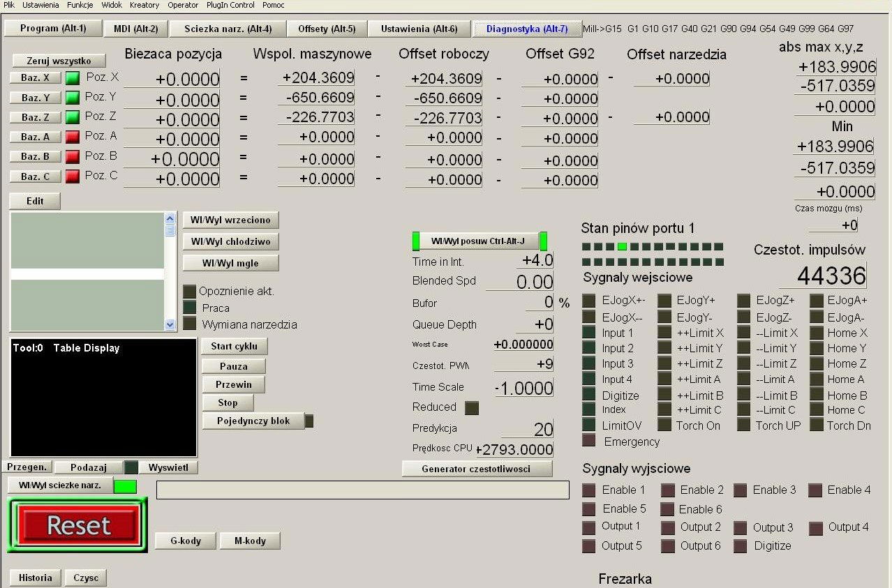Toggle coolant with Wl/Wyl chlodziwo
The image size is (892, 588).
pyautogui.click(x=230, y=241)
